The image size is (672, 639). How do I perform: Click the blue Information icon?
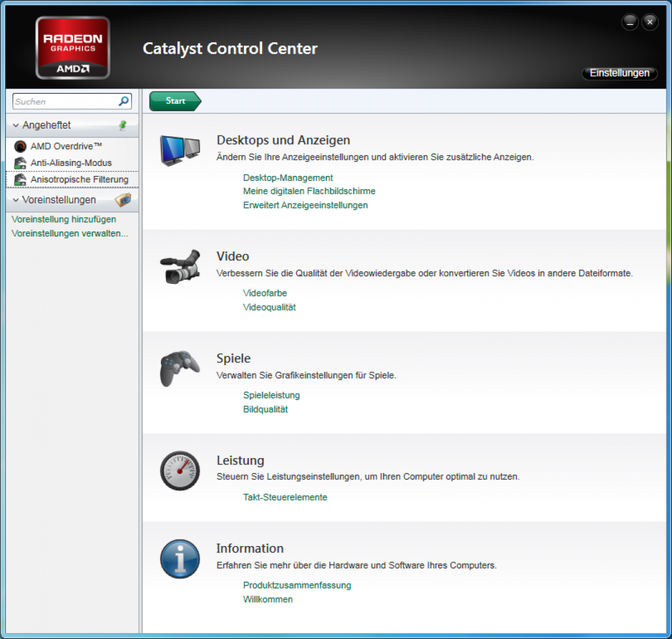pos(180,559)
